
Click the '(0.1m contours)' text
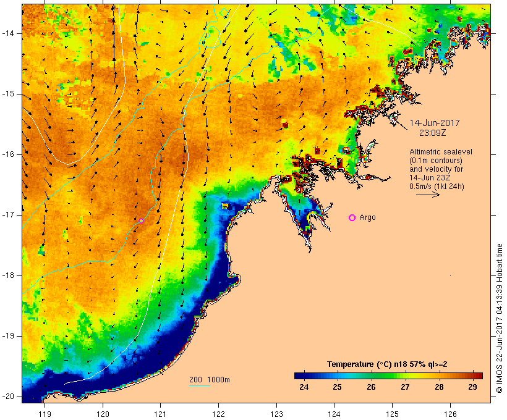click(436, 161)
